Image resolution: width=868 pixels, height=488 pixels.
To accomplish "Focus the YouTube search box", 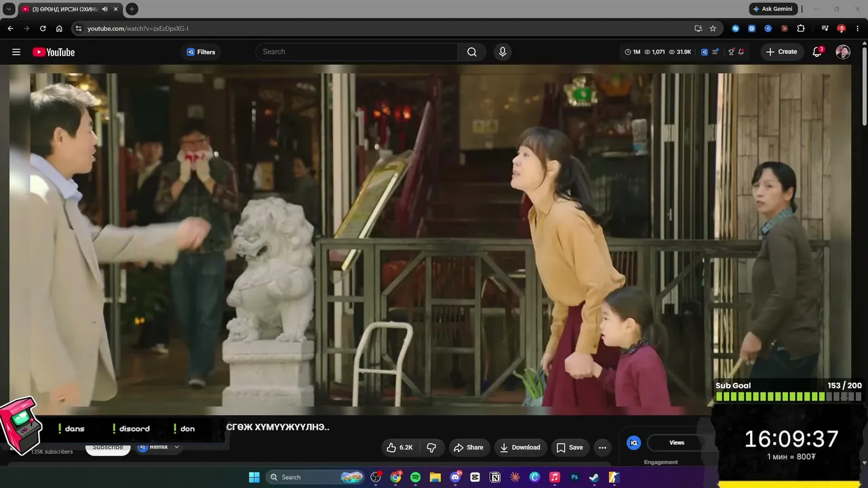I will 357,52.
